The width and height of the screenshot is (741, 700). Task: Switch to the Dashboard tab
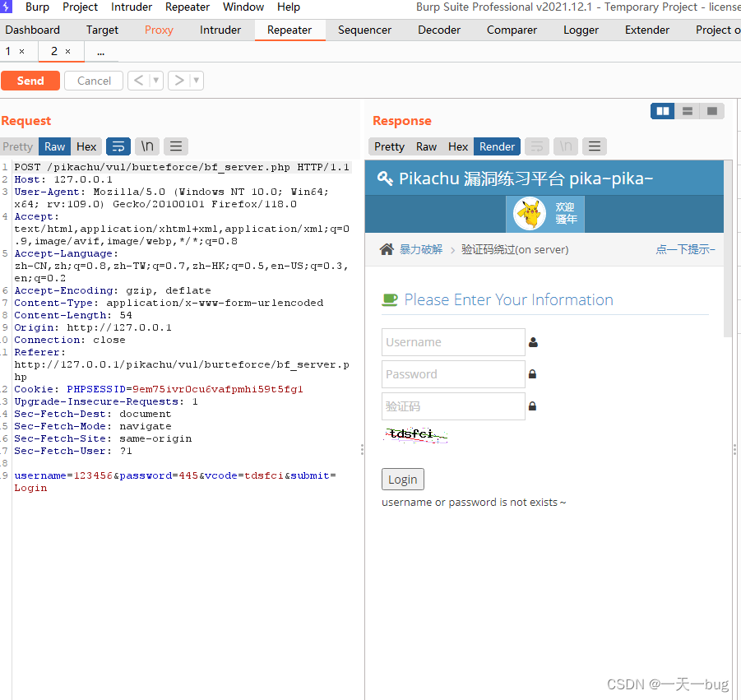(33, 30)
